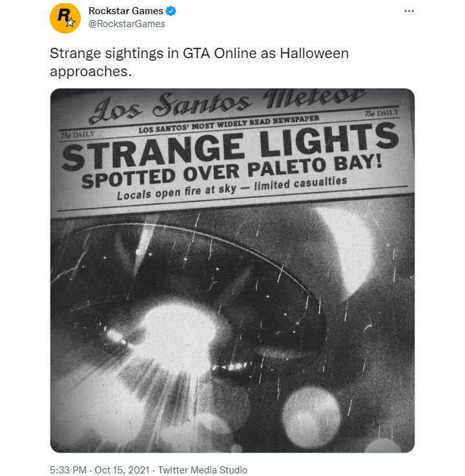Open the Rockstar Games display name link
Viewport: 465px width, 476px height.
coord(125,11)
